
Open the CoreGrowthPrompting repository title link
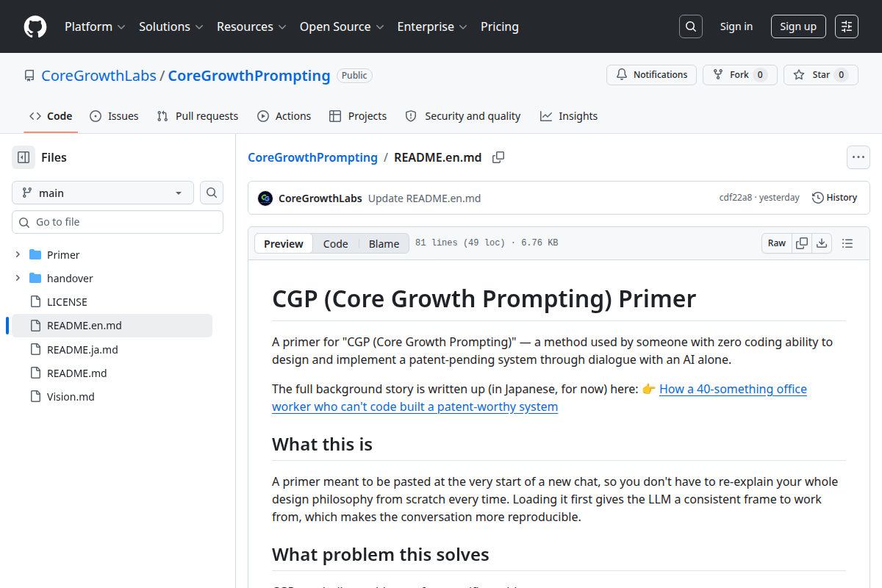[x=249, y=76]
